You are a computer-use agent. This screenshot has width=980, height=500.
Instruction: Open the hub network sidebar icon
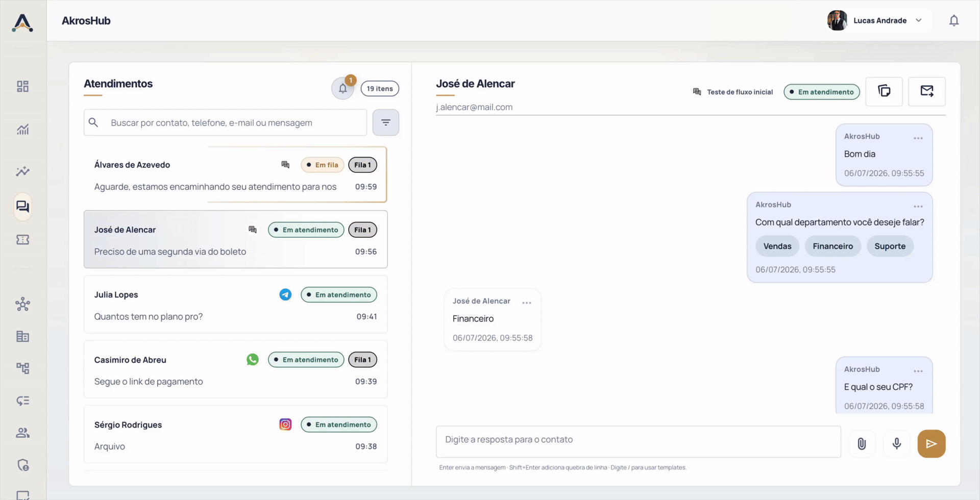point(22,305)
